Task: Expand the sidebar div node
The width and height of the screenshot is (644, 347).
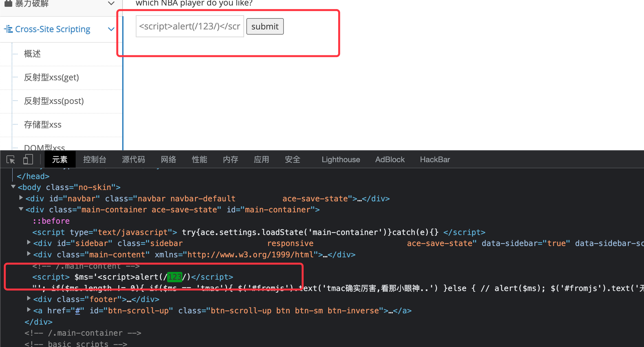Action: click(x=29, y=242)
